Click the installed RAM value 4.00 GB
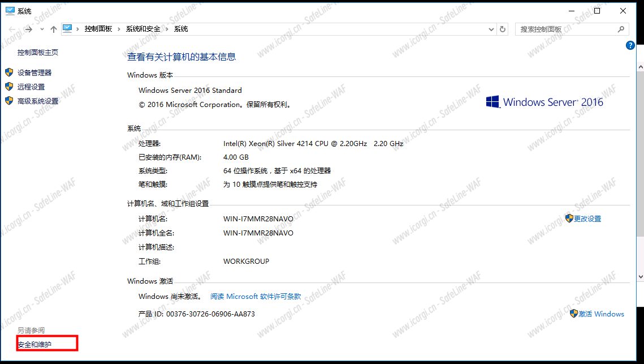This screenshot has width=644, height=364. click(x=236, y=157)
